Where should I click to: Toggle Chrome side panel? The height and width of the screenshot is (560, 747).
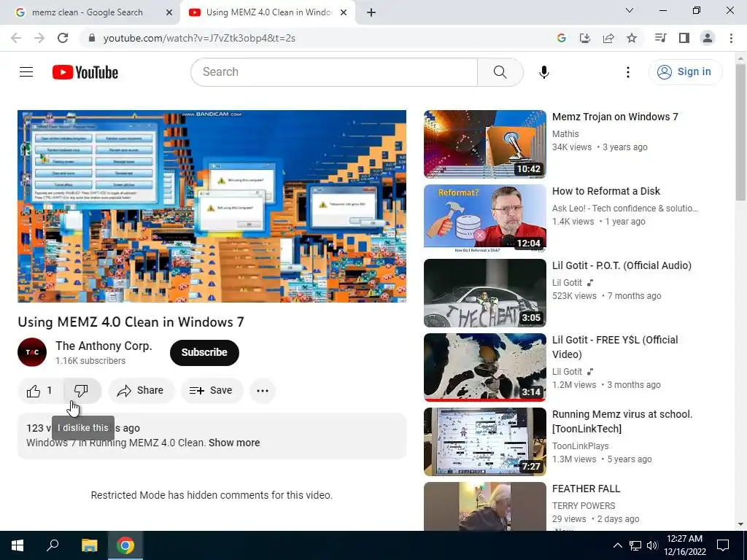click(684, 38)
